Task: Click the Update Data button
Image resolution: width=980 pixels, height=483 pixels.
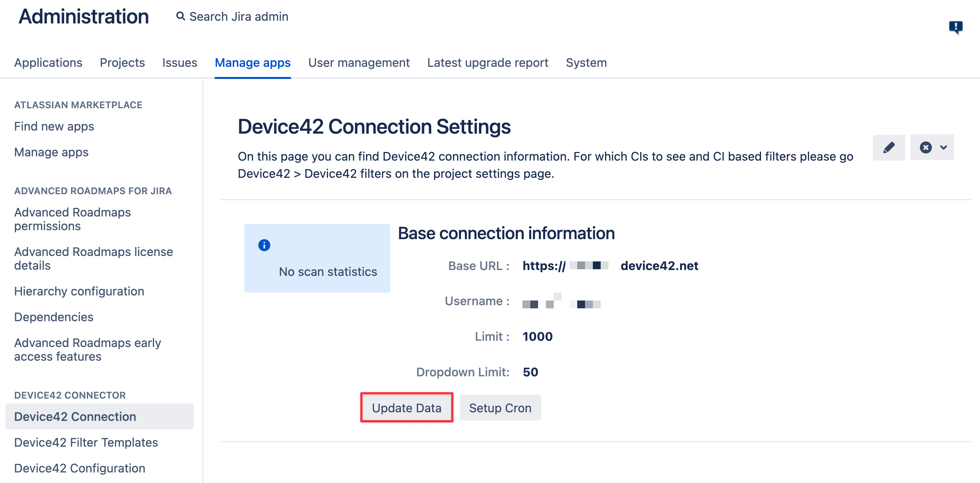Action: (x=407, y=408)
